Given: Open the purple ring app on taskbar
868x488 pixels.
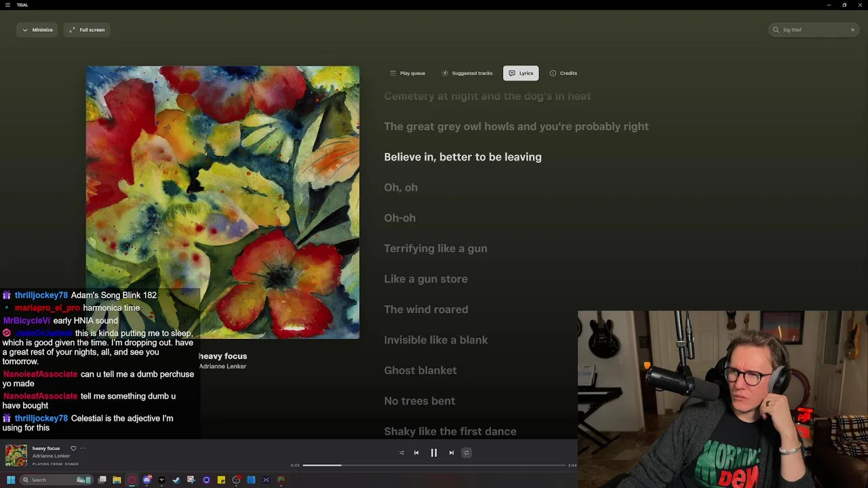Looking at the screenshot, I should (x=206, y=480).
